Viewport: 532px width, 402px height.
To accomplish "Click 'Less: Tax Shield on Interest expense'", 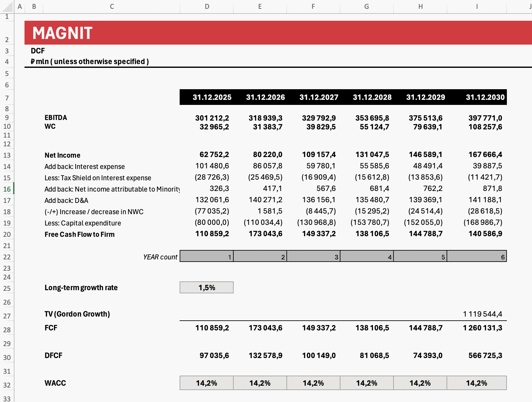I will (98, 178).
